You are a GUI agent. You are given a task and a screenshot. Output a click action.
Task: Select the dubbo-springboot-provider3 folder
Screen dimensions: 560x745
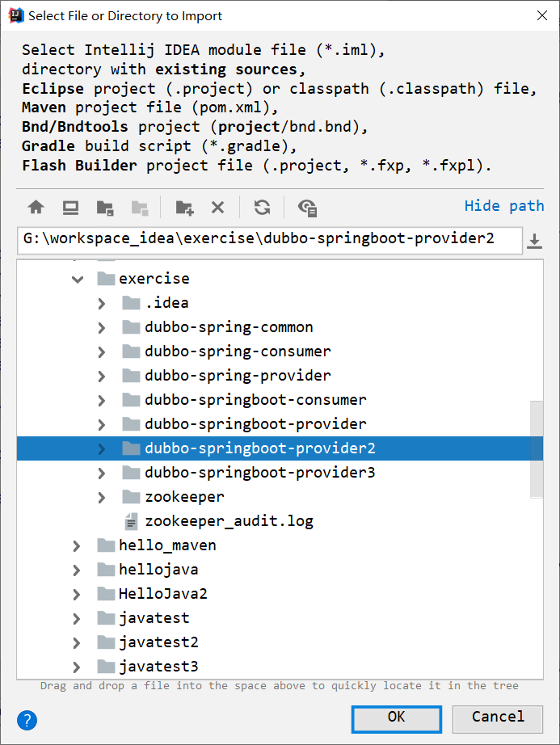(x=259, y=473)
